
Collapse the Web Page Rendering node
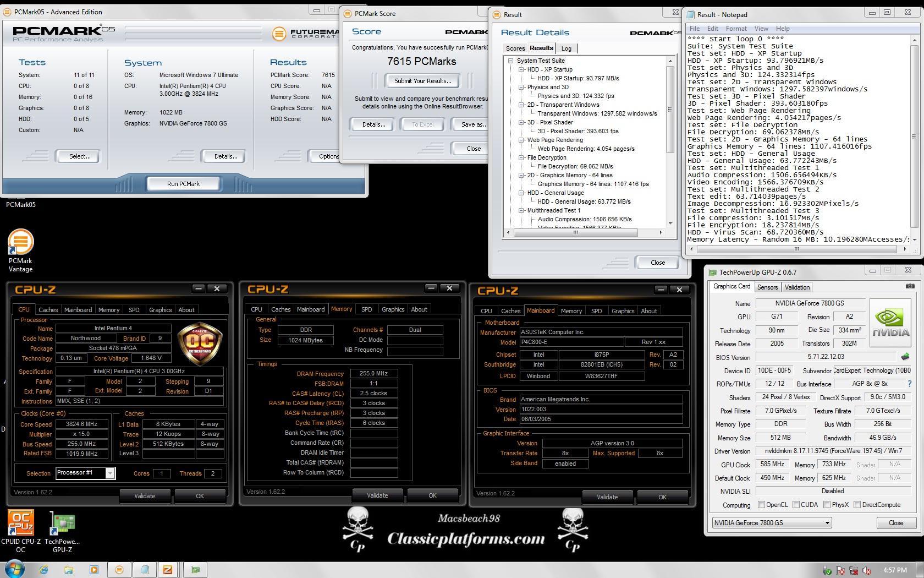point(521,140)
